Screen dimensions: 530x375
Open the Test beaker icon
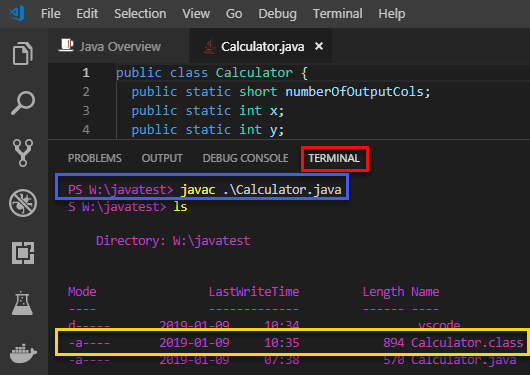tap(22, 303)
